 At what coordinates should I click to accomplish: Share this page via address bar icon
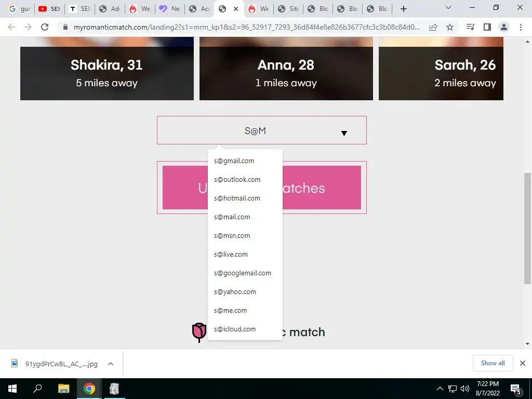pyautogui.click(x=433, y=27)
